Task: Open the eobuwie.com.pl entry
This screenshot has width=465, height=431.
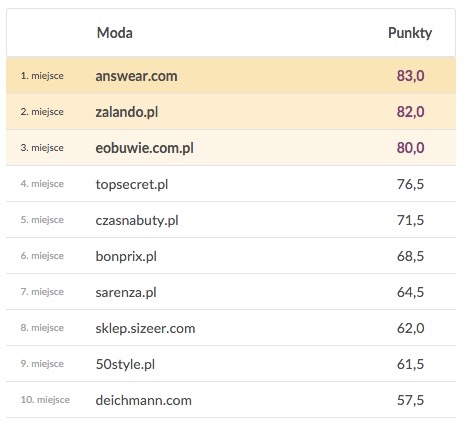Action: [144, 148]
